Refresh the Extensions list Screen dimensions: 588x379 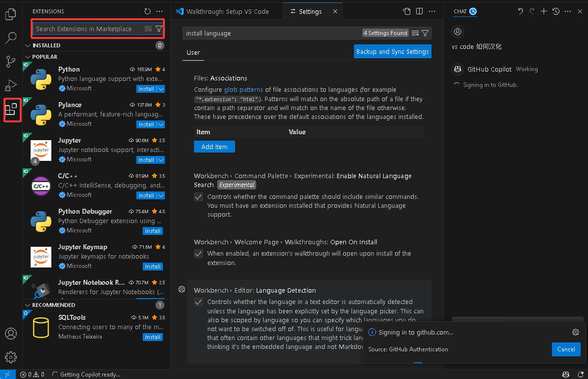148,11
